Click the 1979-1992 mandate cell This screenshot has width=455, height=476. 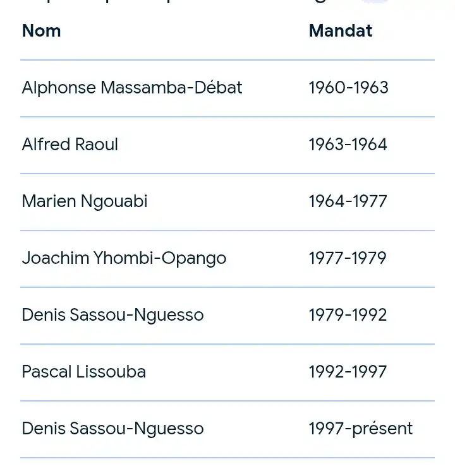348,315
